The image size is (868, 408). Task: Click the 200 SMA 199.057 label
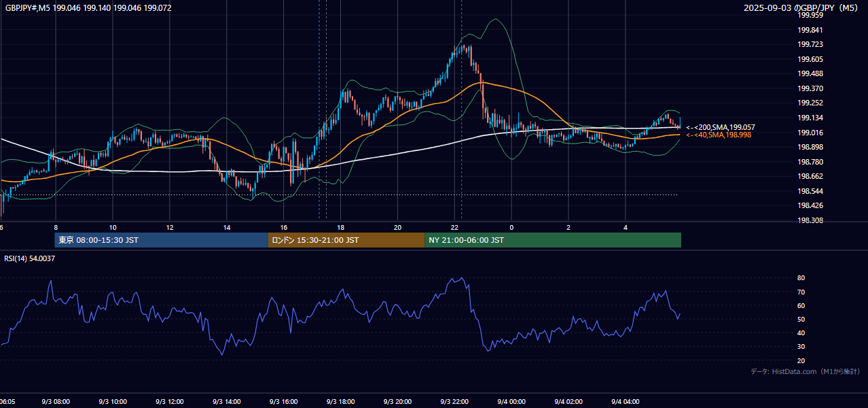tap(721, 127)
